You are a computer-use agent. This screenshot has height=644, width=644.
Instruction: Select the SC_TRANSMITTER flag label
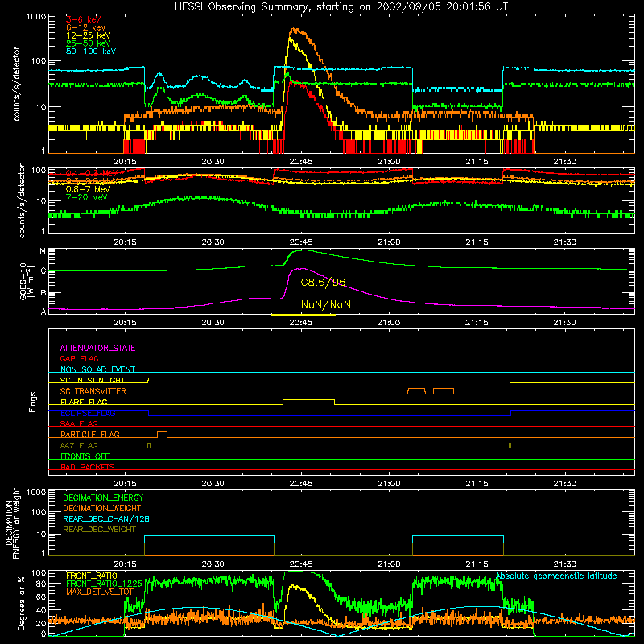click(93, 391)
